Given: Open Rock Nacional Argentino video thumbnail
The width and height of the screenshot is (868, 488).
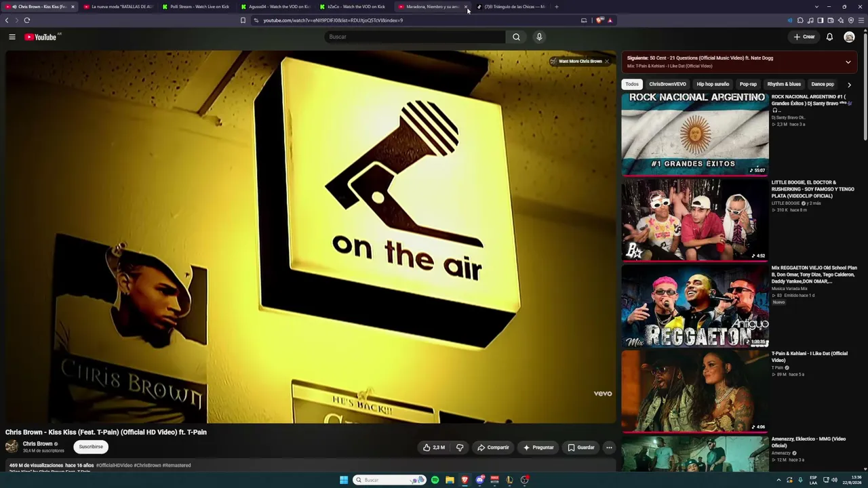Looking at the screenshot, I should 695,134.
